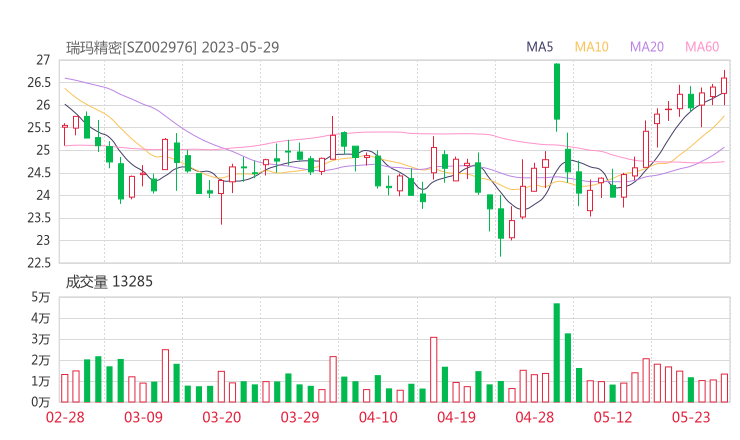
Task: Click the 05-23 date axis label
Action: pyautogui.click(x=691, y=417)
